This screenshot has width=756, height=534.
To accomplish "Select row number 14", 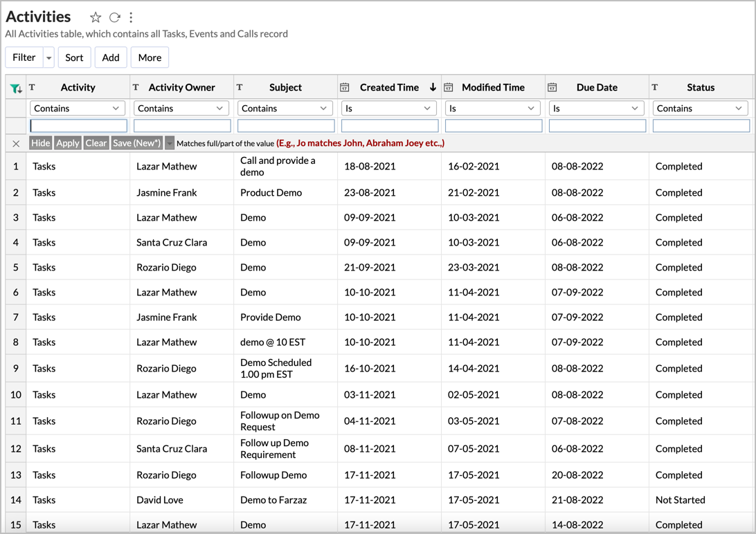I will click(x=16, y=500).
